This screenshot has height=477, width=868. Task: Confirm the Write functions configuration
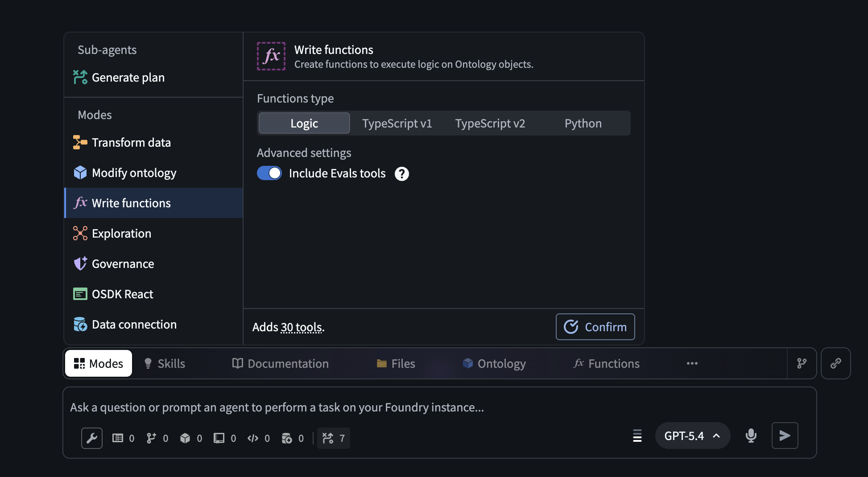tap(595, 326)
